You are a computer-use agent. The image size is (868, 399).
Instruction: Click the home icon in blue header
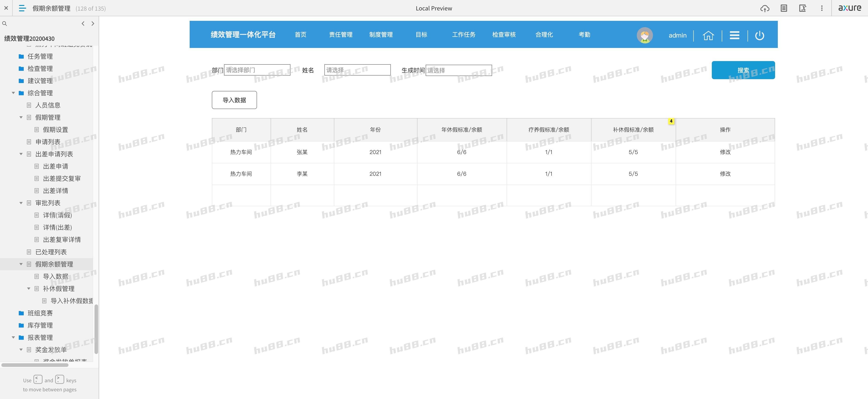[x=708, y=36]
